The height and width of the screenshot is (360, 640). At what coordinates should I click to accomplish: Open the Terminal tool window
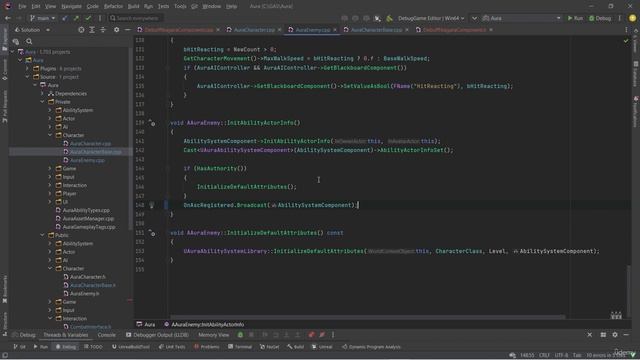pos(240,347)
